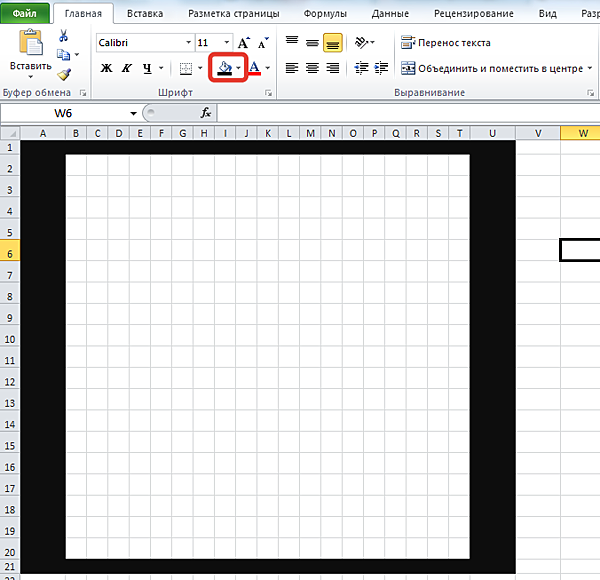
Task: Select column M header
Action: [x=310, y=133]
